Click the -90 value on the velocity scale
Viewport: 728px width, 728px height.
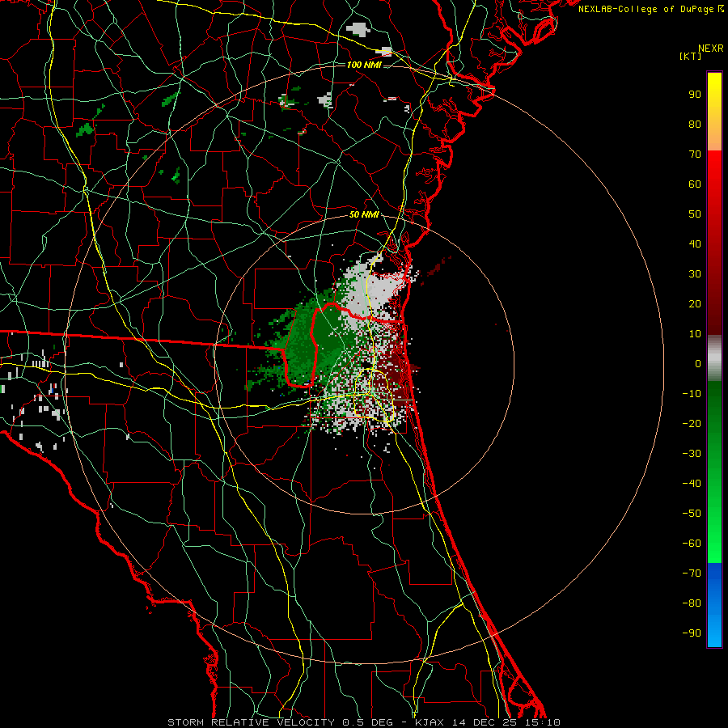[x=692, y=633]
